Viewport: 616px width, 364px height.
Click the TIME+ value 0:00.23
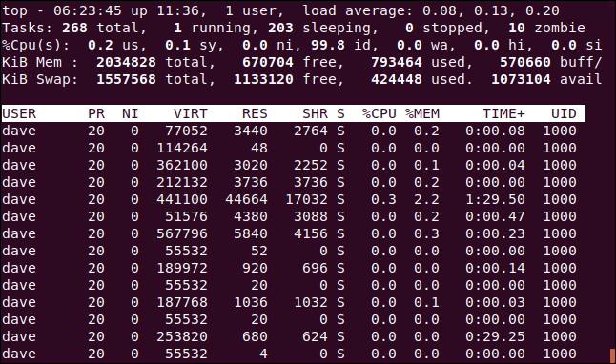click(495, 233)
